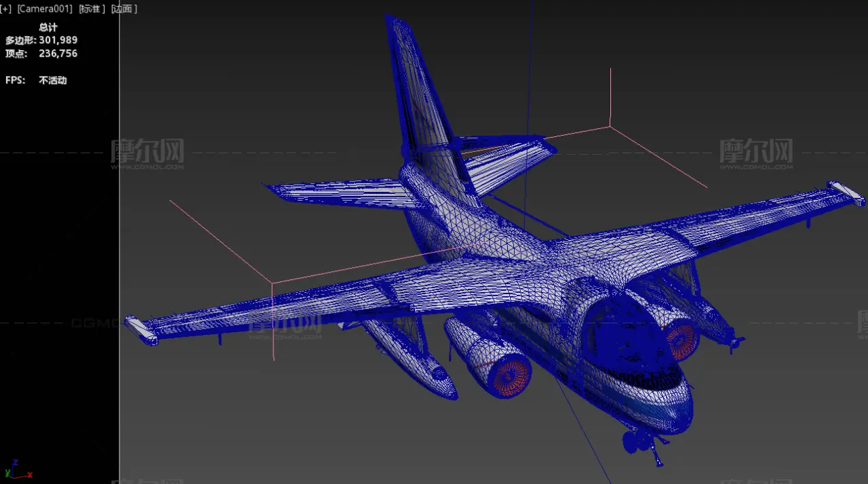Click the underwing fuel tank on left wing

point(414,356)
